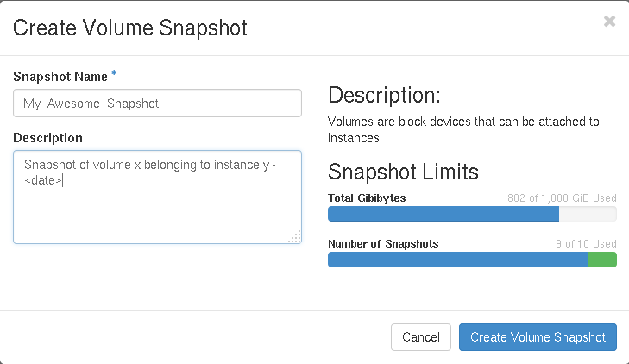
Task: Click the '802 of 1,000 GiB Used' text
Action: [562, 198]
